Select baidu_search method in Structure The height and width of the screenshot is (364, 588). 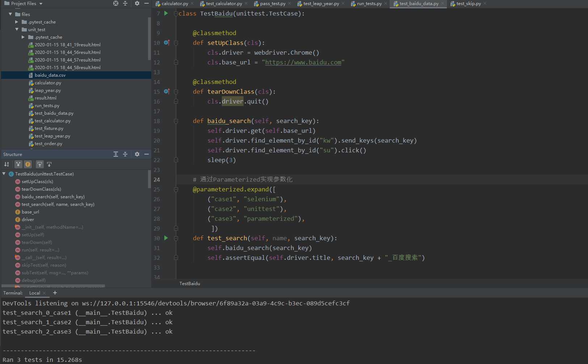(53, 197)
